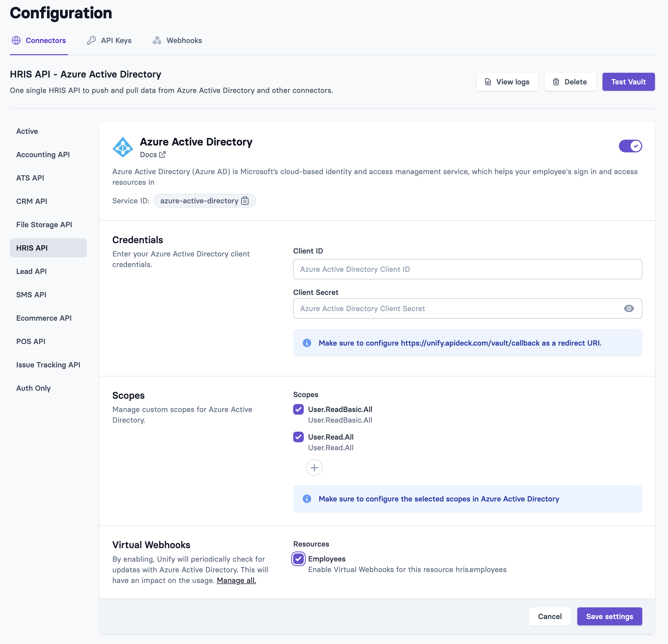Image resolution: width=668 pixels, height=644 pixels.
Task: Click the info icon in redirect URI notice
Action: 307,343
